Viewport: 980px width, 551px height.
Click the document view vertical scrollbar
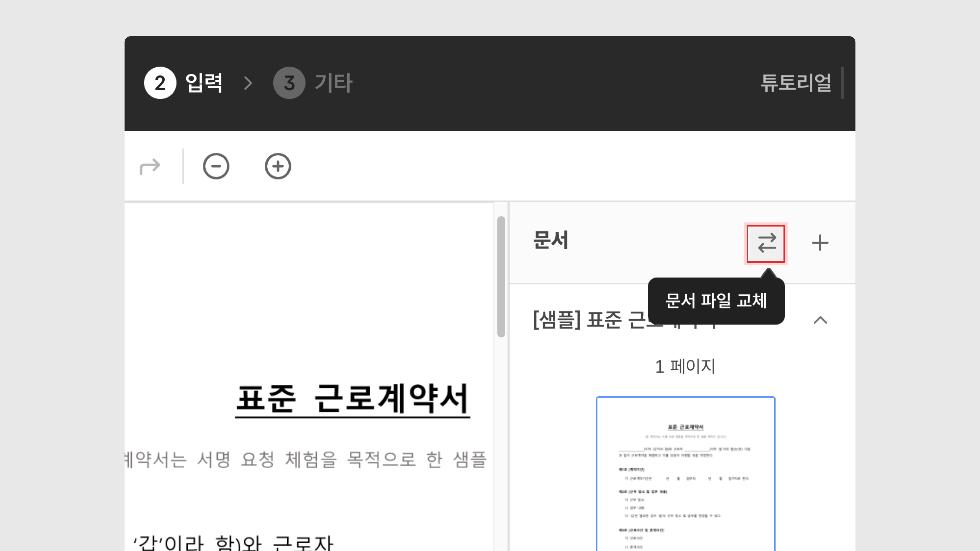click(501, 277)
